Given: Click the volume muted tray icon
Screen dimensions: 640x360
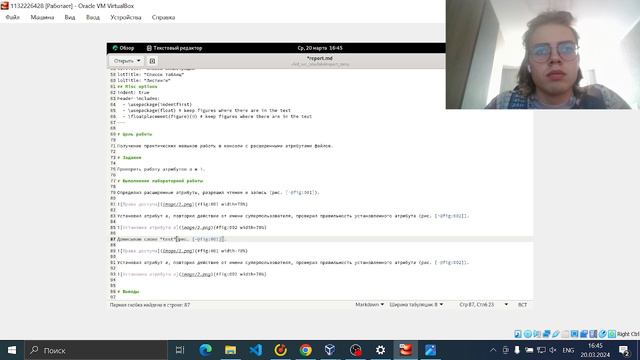Looking at the screenshot, I should [x=553, y=350].
